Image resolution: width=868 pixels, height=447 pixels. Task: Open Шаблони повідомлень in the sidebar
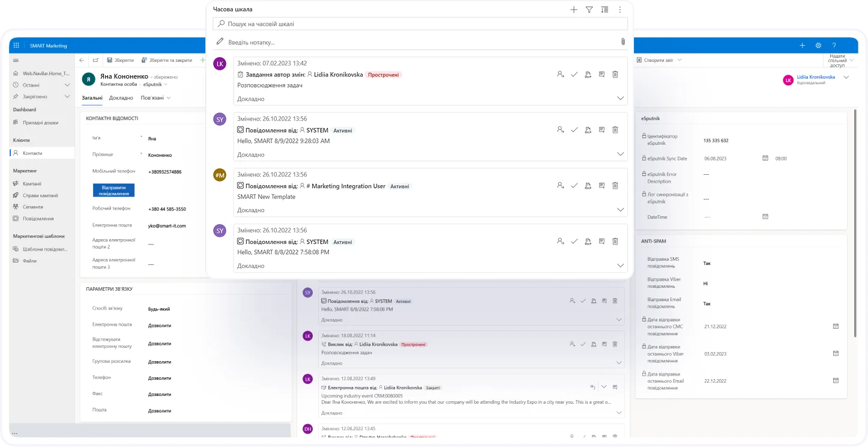pyautogui.click(x=44, y=249)
